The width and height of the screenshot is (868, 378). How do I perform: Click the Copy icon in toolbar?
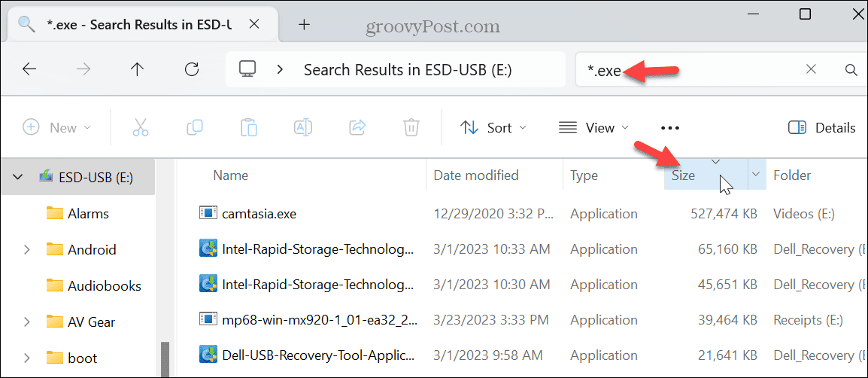click(195, 128)
